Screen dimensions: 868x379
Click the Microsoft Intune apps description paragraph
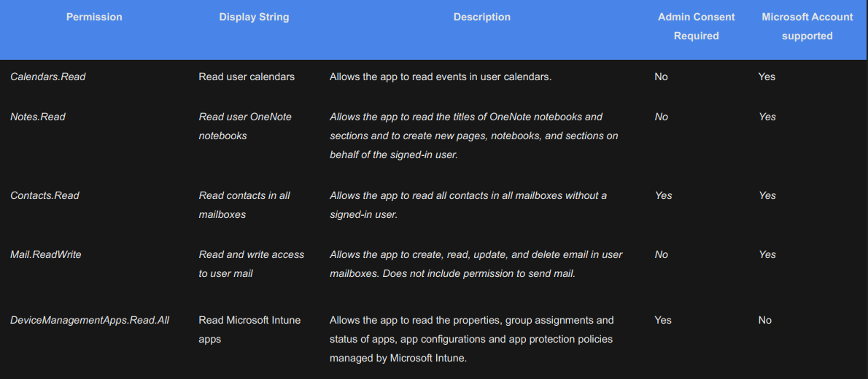click(472, 339)
